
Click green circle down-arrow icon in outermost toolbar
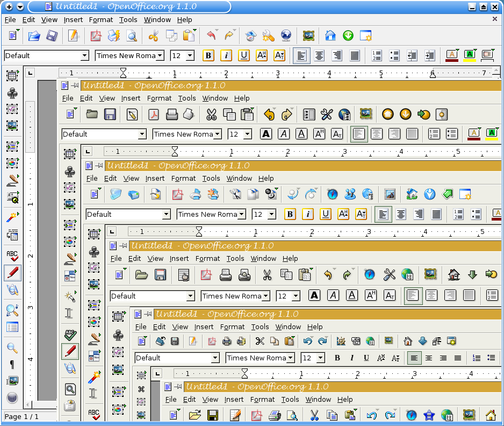click(x=348, y=35)
